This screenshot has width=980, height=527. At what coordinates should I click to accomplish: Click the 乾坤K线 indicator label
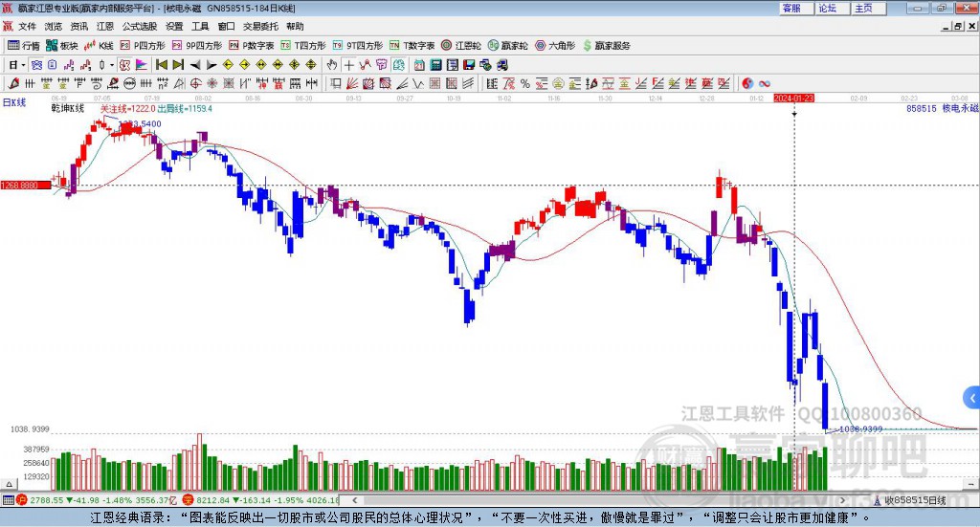[x=68, y=109]
